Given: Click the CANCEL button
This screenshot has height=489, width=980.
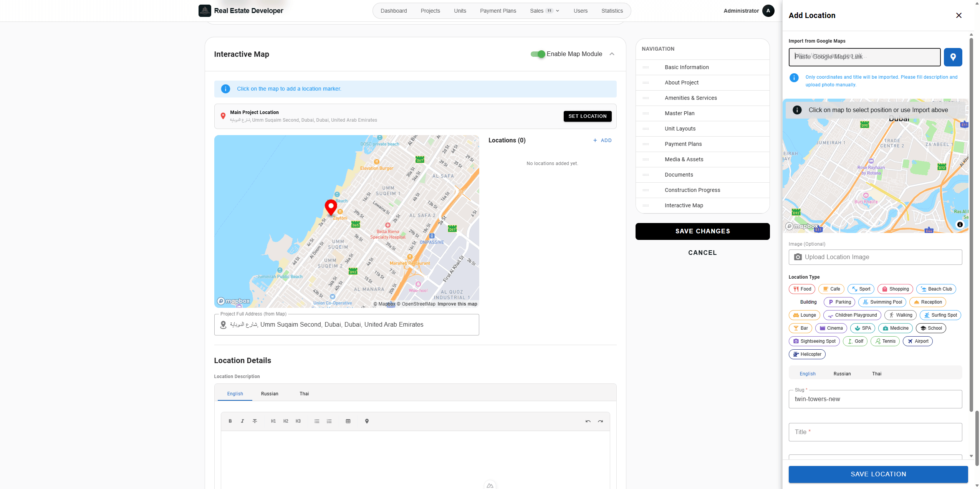Looking at the screenshot, I should coord(702,253).
